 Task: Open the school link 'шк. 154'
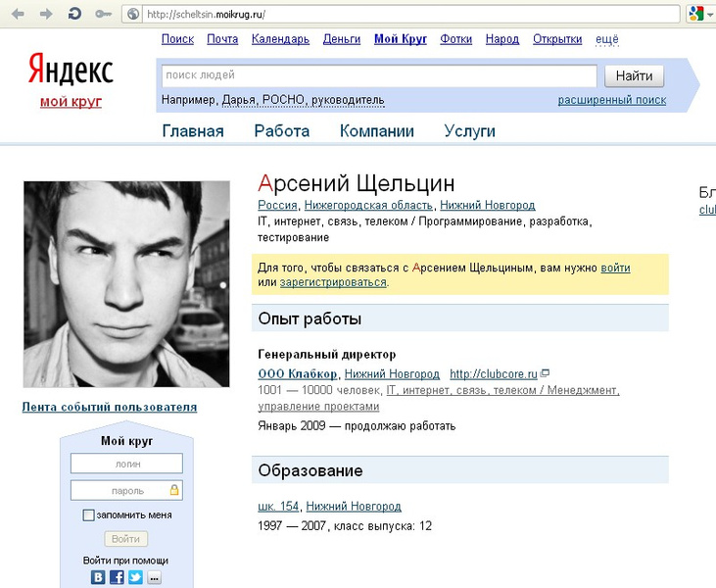(278, 507)
